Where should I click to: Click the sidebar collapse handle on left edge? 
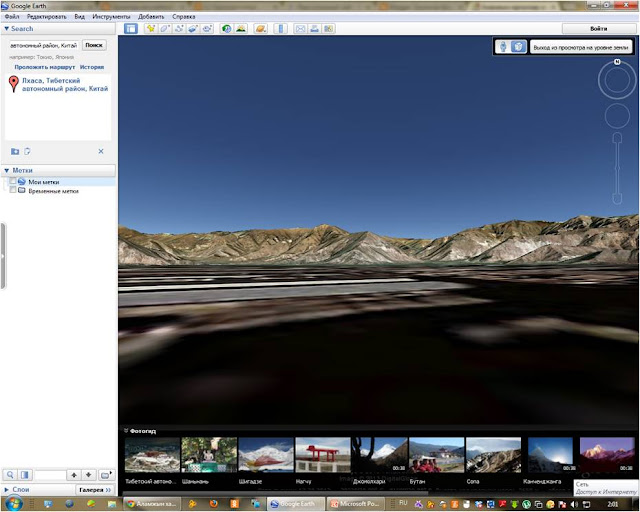point(3,256)
